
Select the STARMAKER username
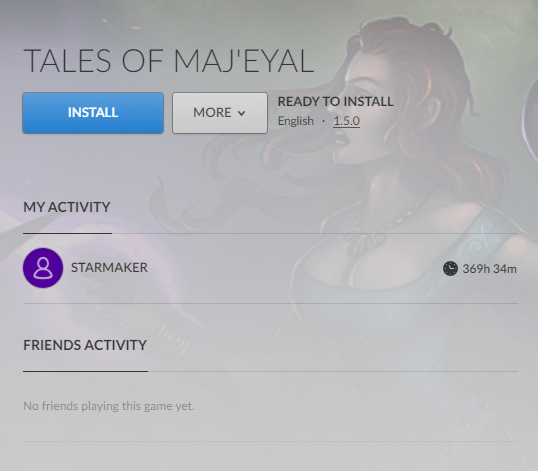pyautogui.click(x=109, y=268)
